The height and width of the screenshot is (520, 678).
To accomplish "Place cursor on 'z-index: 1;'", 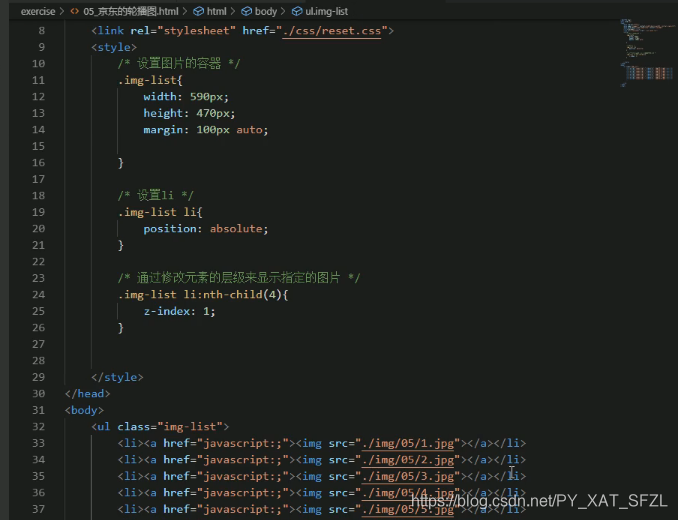I will 179,311.
